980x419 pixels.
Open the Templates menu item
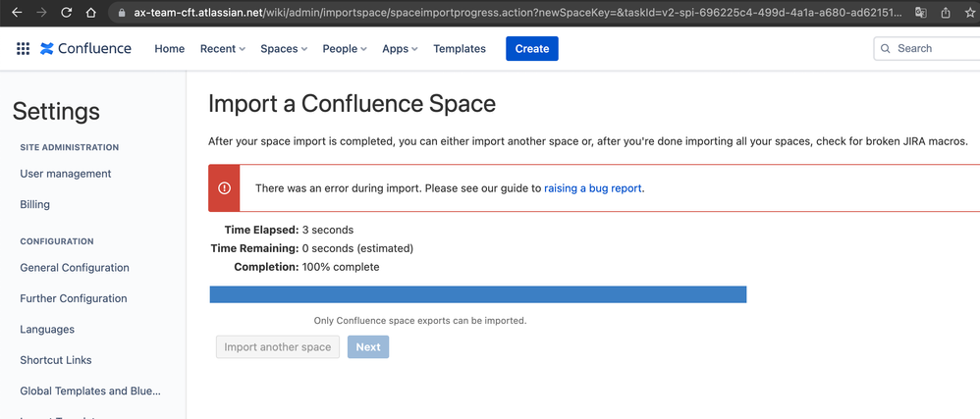click(460, 49)
